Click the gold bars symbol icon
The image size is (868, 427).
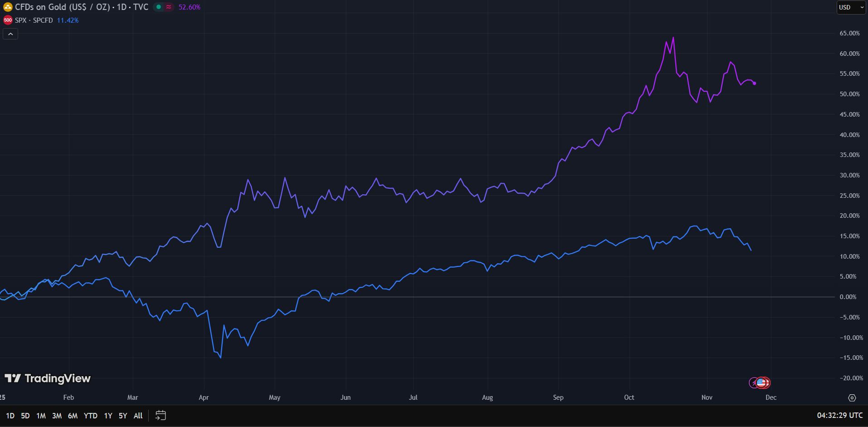click(x=8, y=7)
